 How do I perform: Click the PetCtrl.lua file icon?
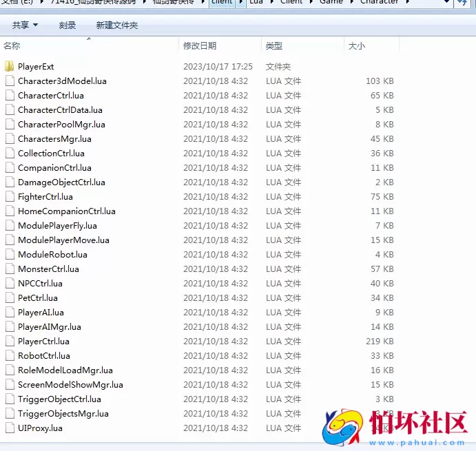point(10,298)
